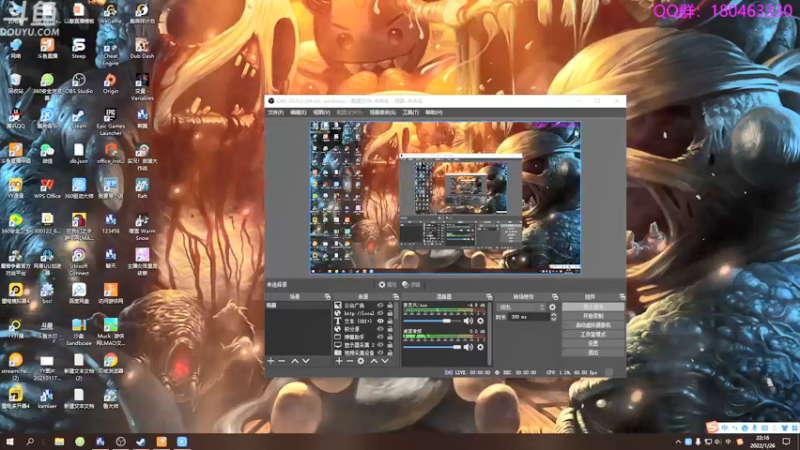This screenshot has width=800, height=450.
Task: Toggle visibility of 视频采集设备 source
Action: click(x=380, y=353)
